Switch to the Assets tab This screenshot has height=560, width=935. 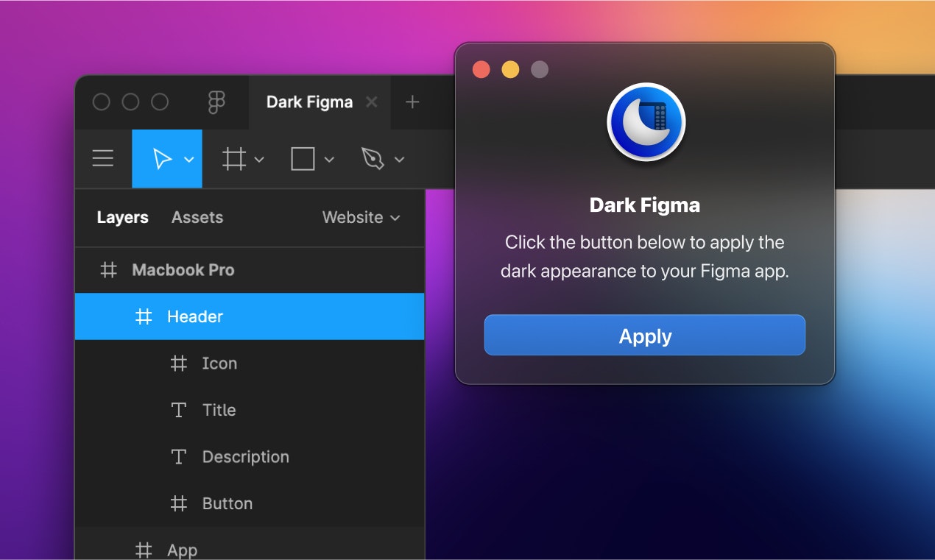(x=197, y=217)
